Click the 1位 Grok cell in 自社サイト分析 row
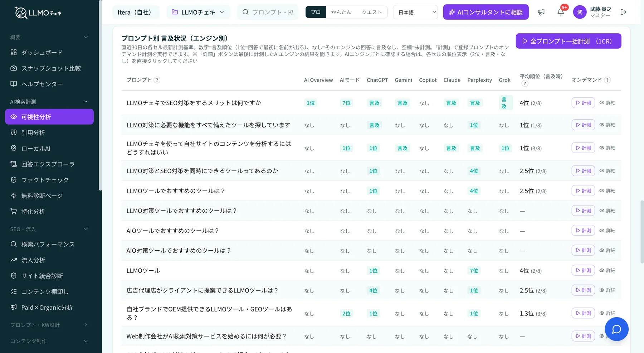This screenshot has width=644, height=353. (505, 148)
